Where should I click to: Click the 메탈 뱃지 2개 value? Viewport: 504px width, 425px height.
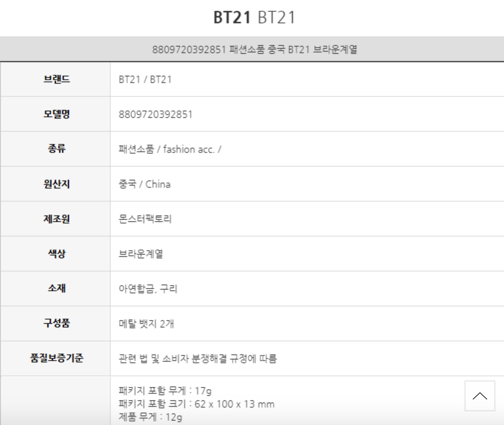pos(146,323)
